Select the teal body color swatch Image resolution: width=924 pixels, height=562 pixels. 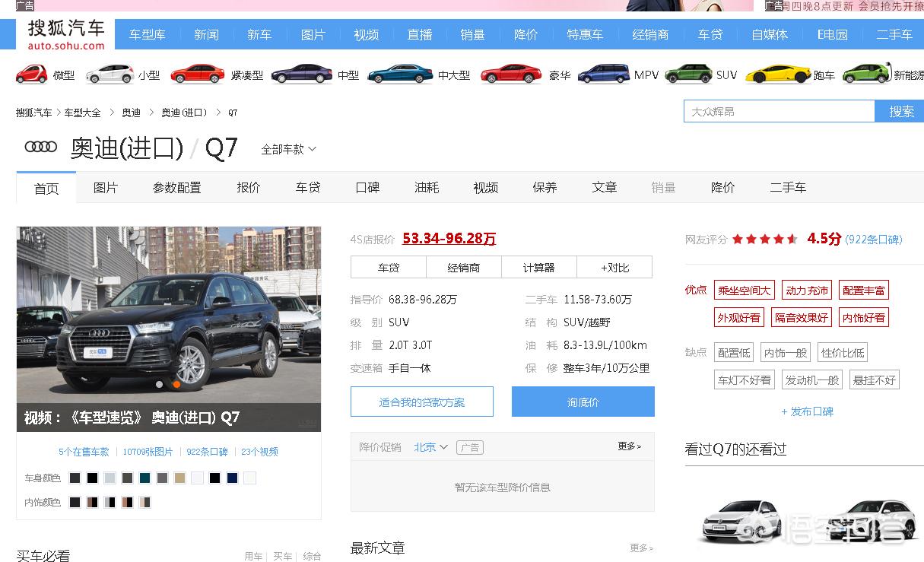point(144,478)
